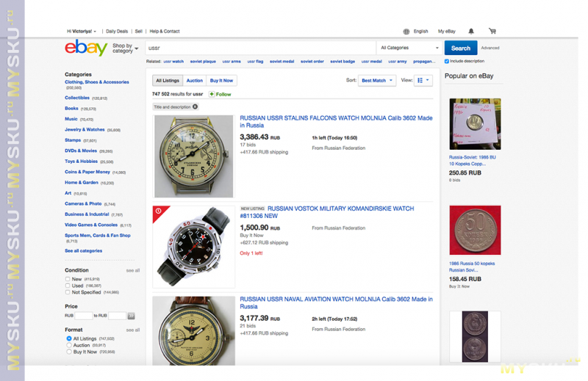Image resolution: width=588 pixels, height=381 pixels.
Task: Expand Shop by category menu
Action: click(x=125, y=48)
